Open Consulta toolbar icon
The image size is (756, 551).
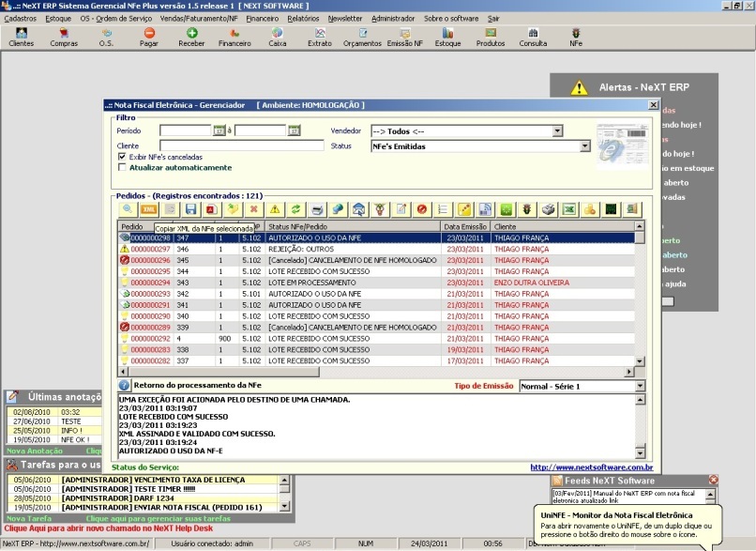pyautogui.click(x=533, y=38)
